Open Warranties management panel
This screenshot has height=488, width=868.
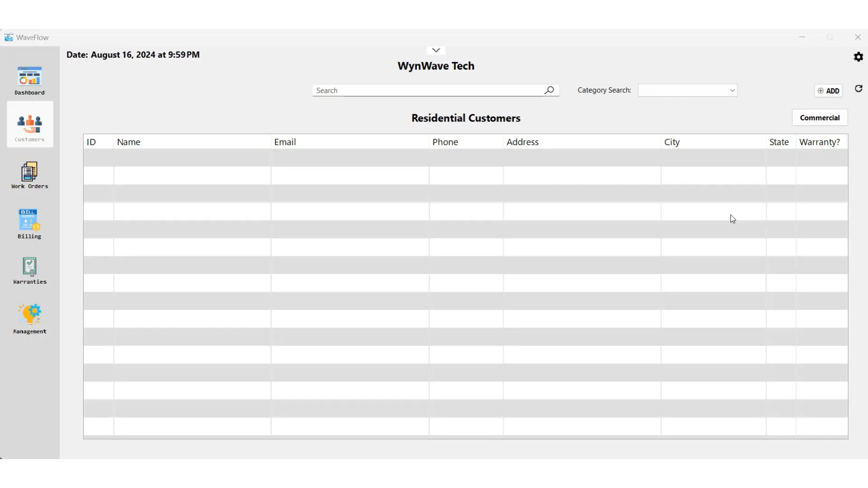(x=29, y=270)
